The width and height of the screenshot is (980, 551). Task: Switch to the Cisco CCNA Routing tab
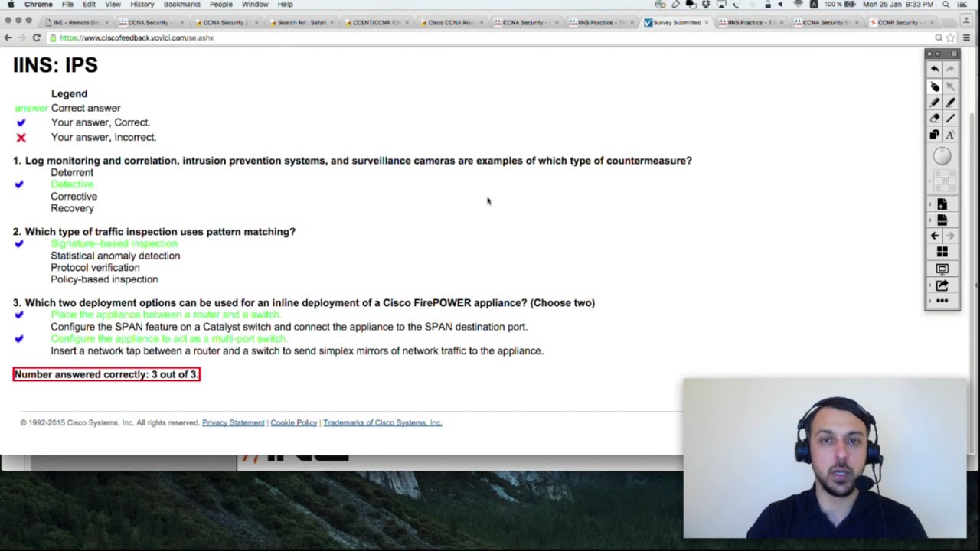point(451,22)
